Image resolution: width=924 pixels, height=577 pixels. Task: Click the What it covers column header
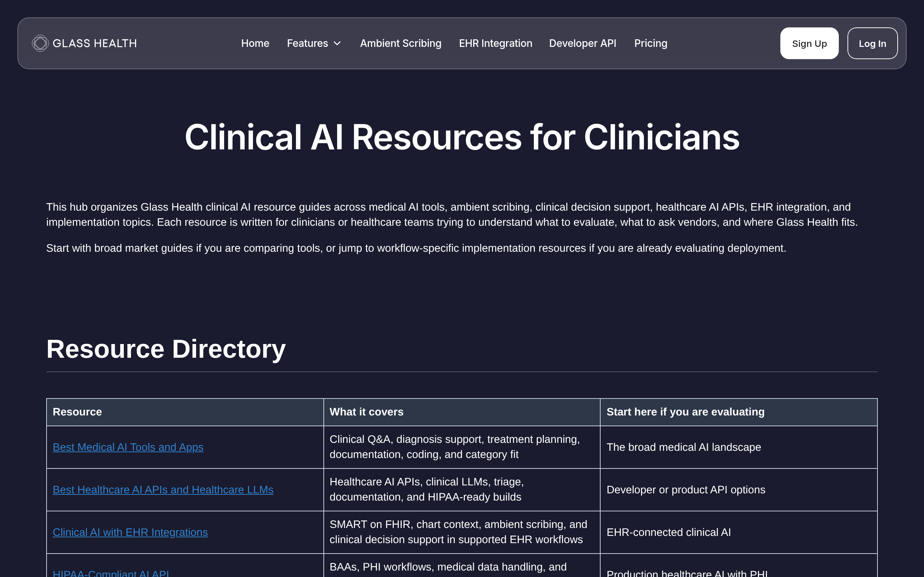366,412
